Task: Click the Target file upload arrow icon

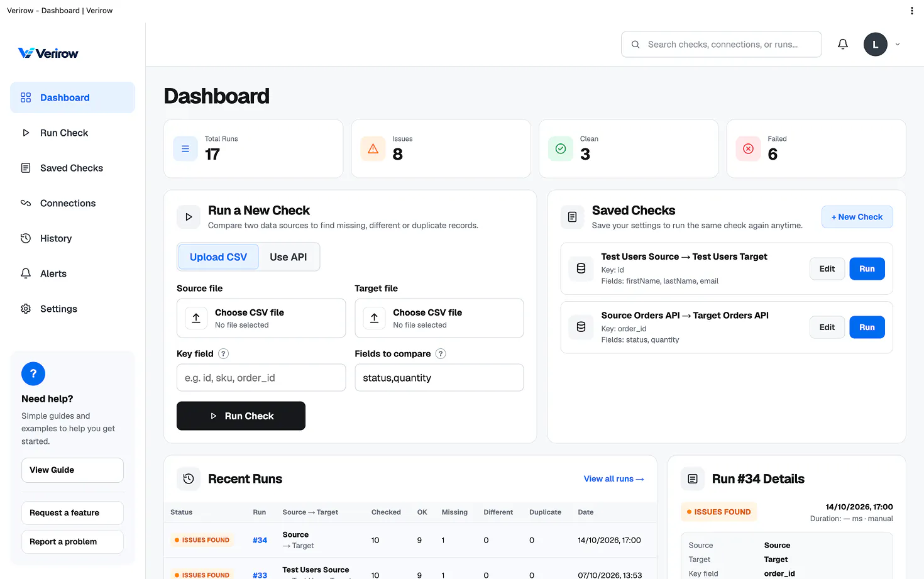Action: [x=374, y=318]
